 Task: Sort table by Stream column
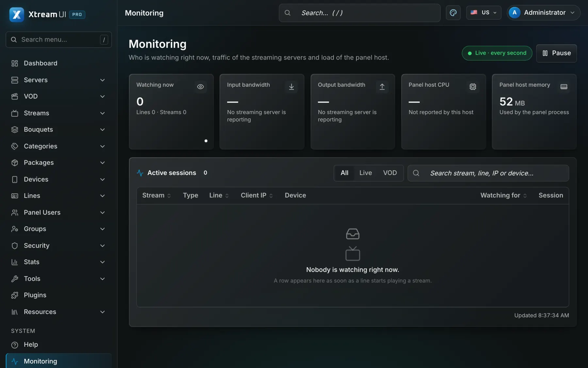(156, 195)
